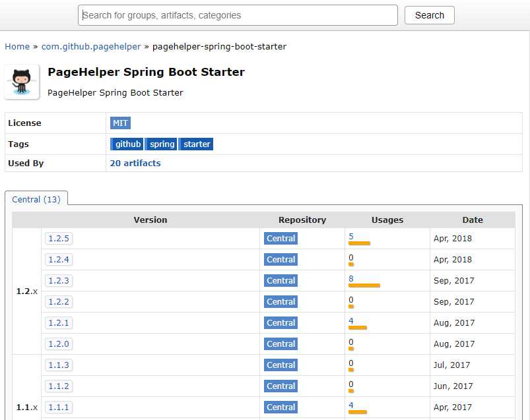The height and width of the screenshot is (420, 530).
Task: Open version 1.2.4
Action: tap(59, 260)
